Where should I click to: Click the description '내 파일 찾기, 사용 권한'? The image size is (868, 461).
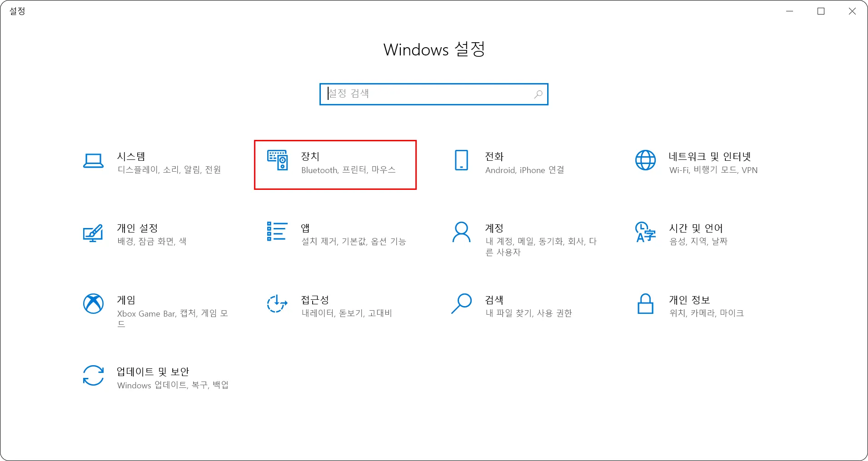tap(529, 313)
